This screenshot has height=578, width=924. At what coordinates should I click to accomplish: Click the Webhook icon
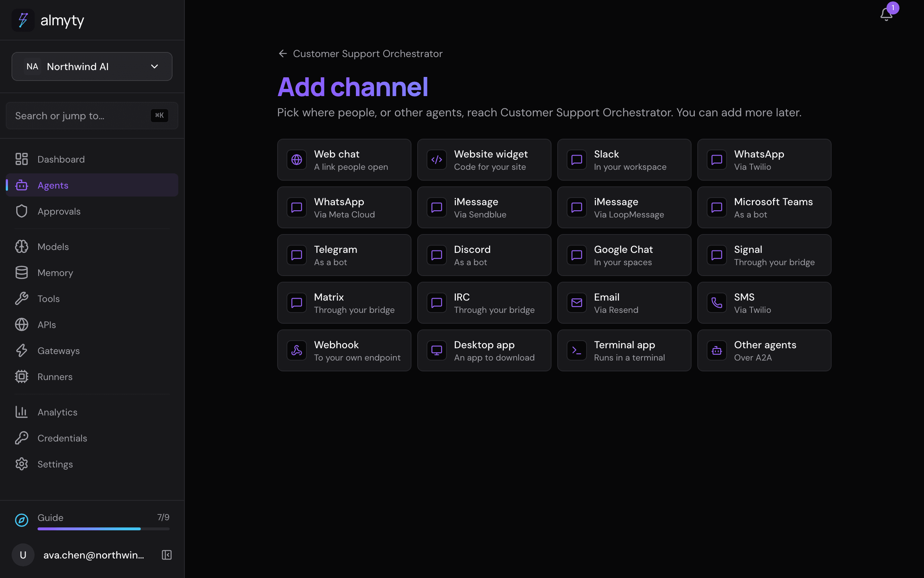297,350
